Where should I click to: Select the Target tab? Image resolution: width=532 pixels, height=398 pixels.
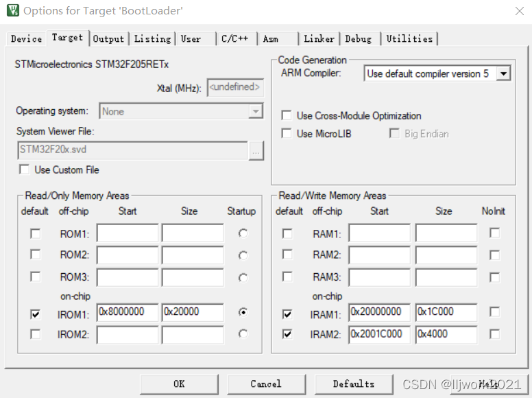coord(67,38)
